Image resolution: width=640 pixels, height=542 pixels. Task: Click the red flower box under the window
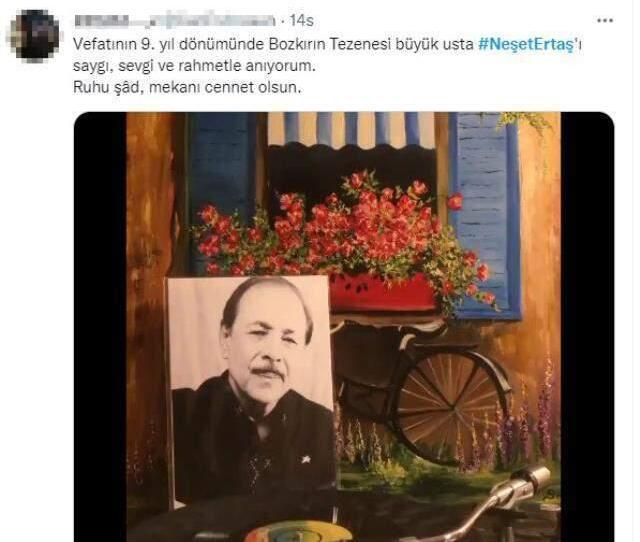point(383,293)
